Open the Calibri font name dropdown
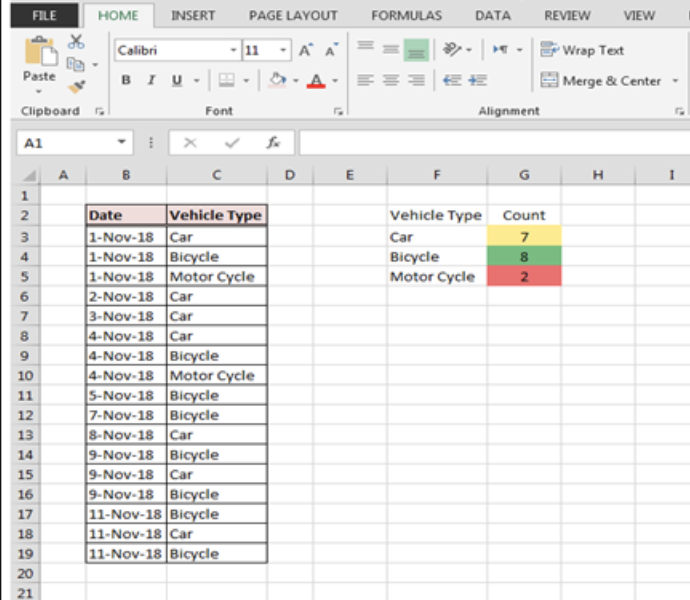The image size is (690, 600). 234,50
